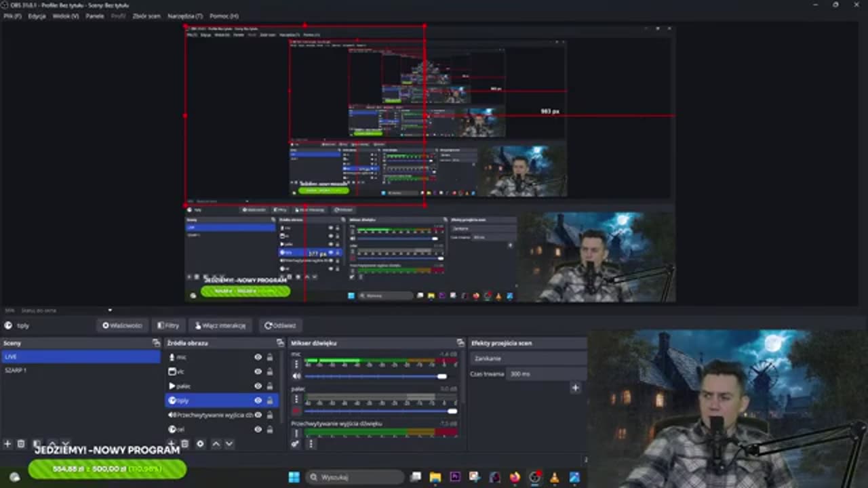The height and width of the screenshot is (488, 868).
Task: Open the audio mixer options menu
Action: (311, 444)
